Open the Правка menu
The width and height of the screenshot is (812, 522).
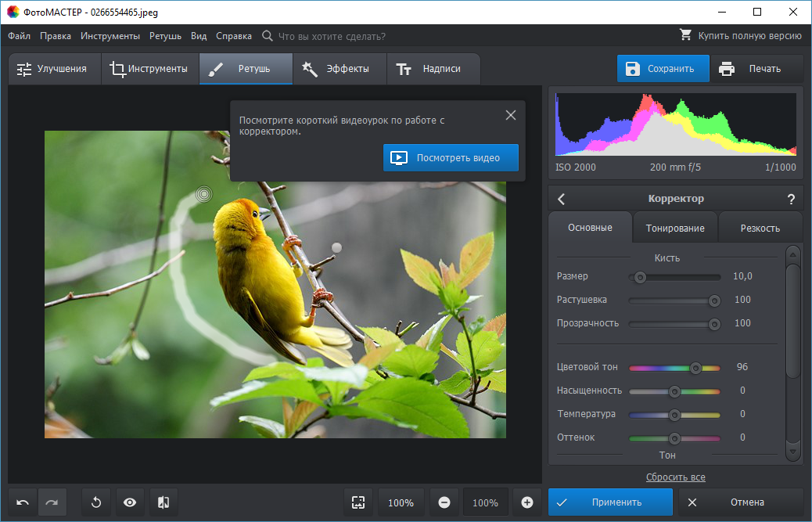tap(56, 36)
